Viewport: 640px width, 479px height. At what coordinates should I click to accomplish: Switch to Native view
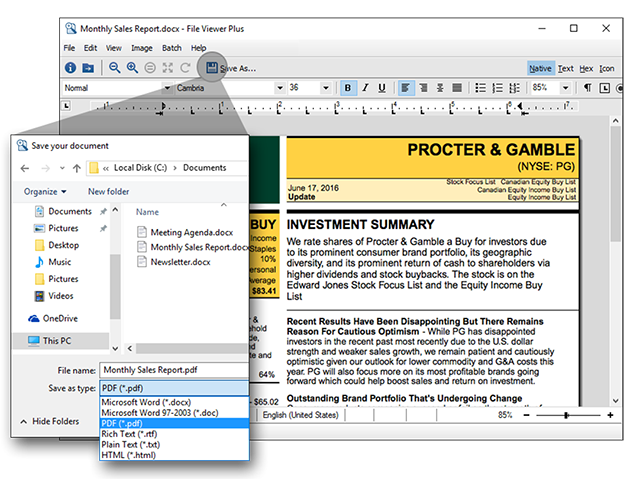click(540, 69)
